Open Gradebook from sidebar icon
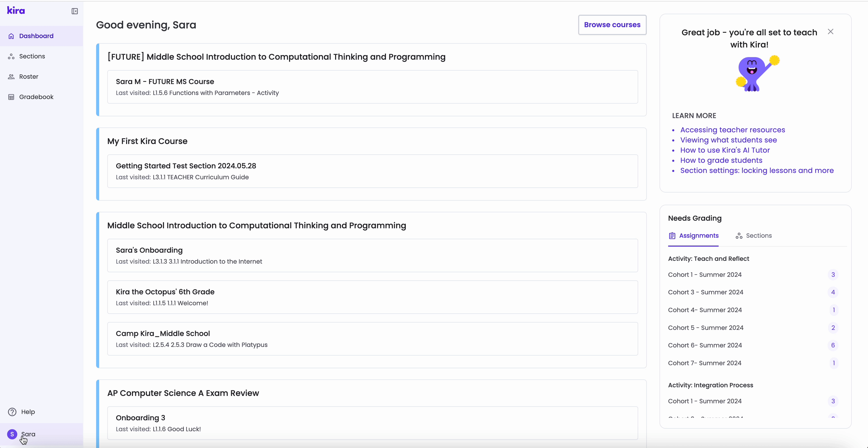This screenshot has width=868, height=448. click(x=11, y=97)
